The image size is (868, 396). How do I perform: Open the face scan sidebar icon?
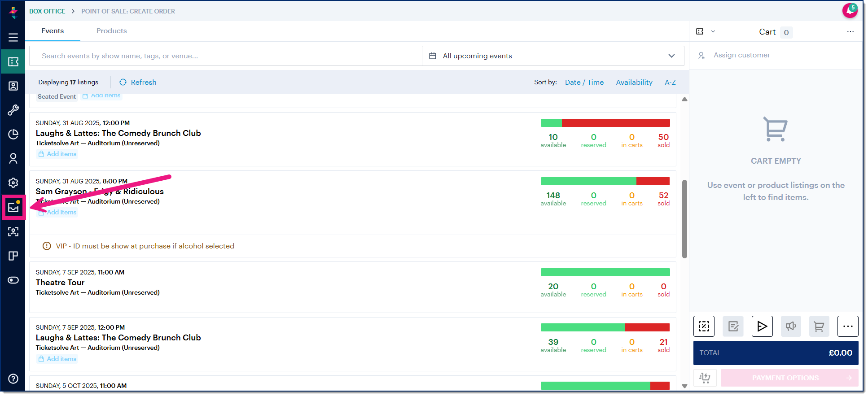pos(13,231)
